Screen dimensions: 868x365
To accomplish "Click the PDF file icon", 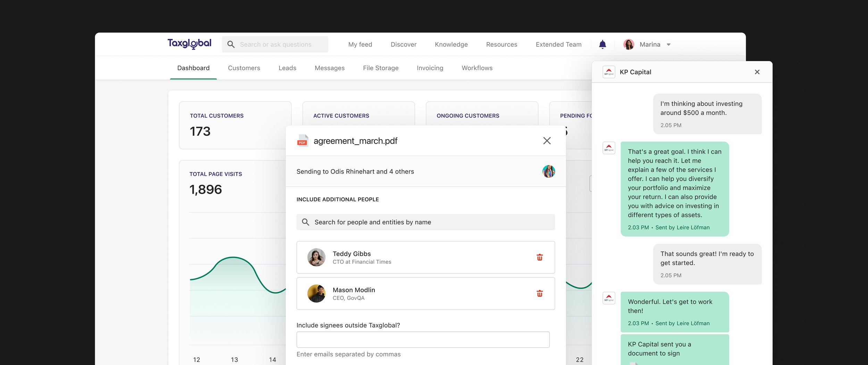I will pyautogui.click(x=302, y=141).
